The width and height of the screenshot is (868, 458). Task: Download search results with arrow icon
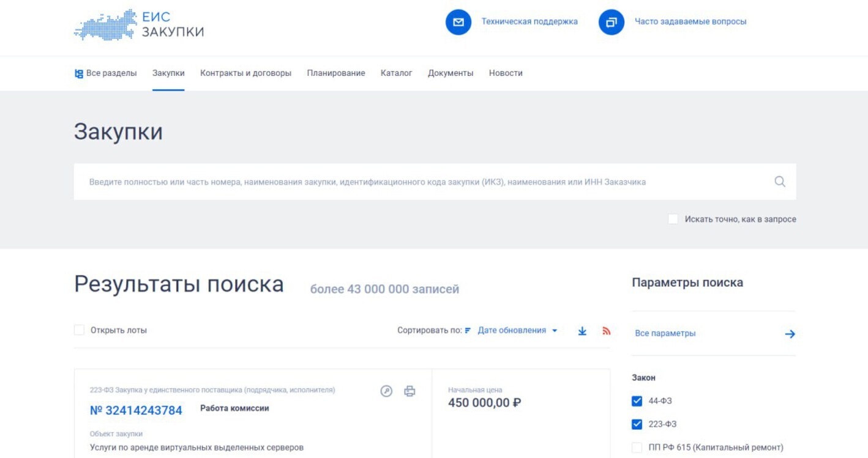click(x=582, y=331)
